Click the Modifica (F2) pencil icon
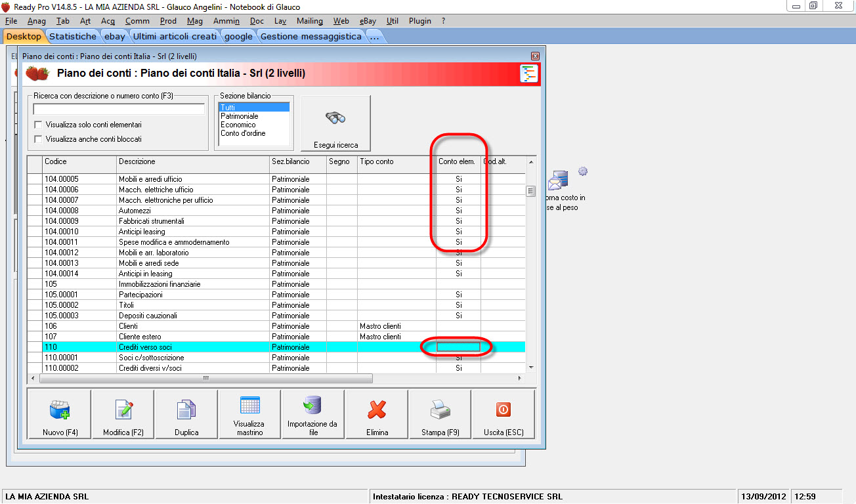 point(123,409)
